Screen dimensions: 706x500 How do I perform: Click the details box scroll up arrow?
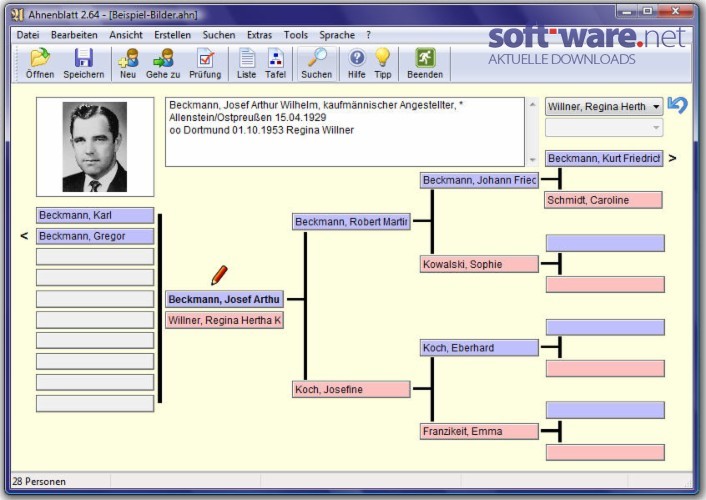click(532, 104)
